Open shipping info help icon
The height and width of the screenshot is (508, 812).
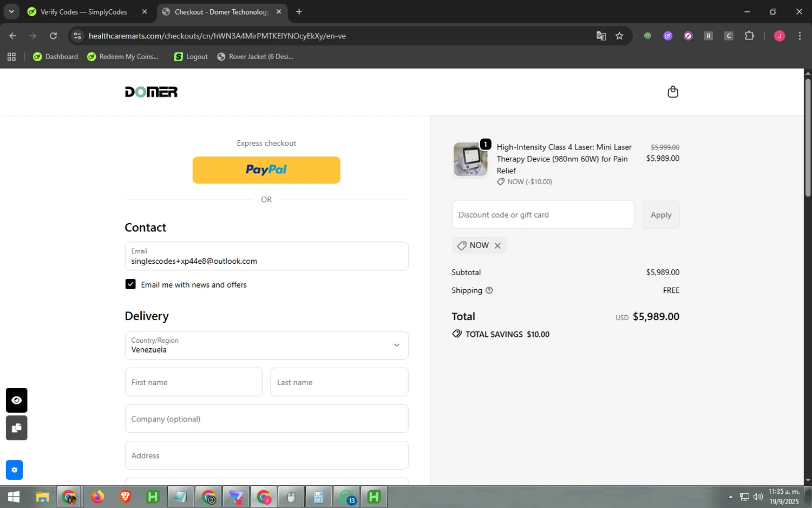tap(489, 290)
